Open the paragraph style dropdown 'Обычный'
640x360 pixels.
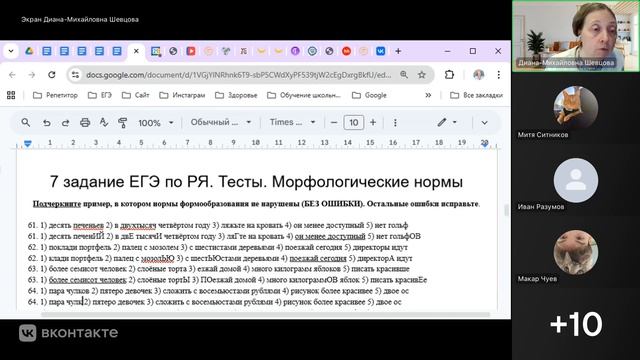[220, 122]
